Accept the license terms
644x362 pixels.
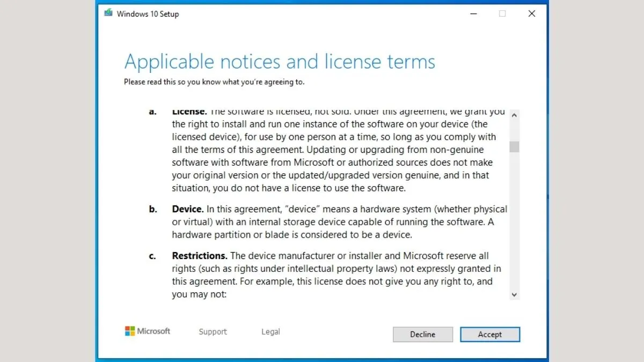[489, 334]
